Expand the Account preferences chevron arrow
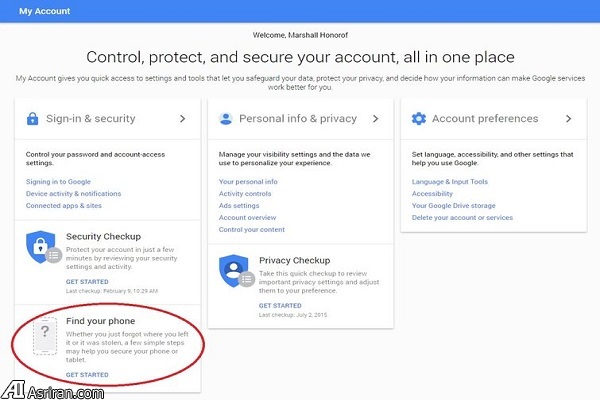600x400 pixels. [568, 119]
